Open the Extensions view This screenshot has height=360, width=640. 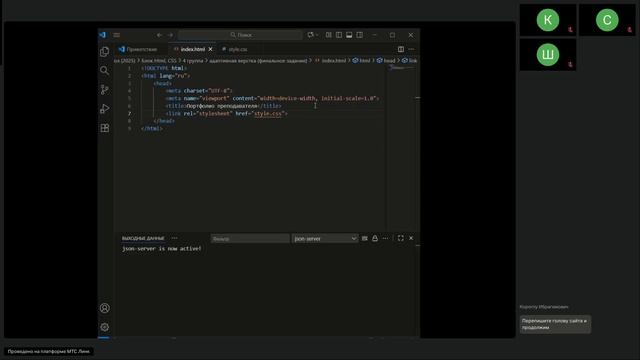(104, 128)
